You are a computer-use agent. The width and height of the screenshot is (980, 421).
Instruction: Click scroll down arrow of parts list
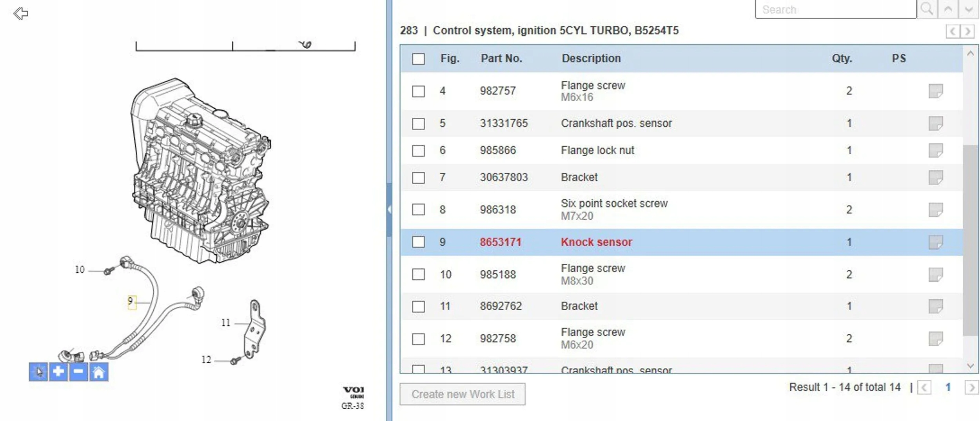coord(971,366)
